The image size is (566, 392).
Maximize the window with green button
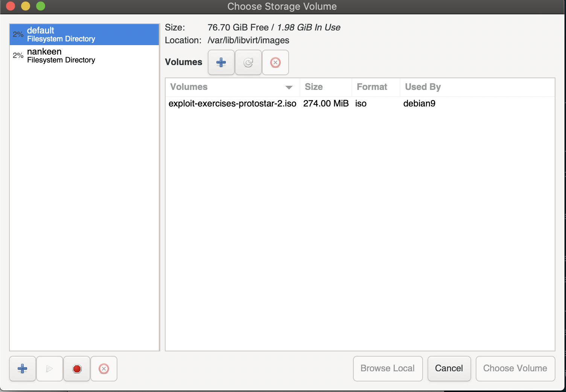[41, 6]
